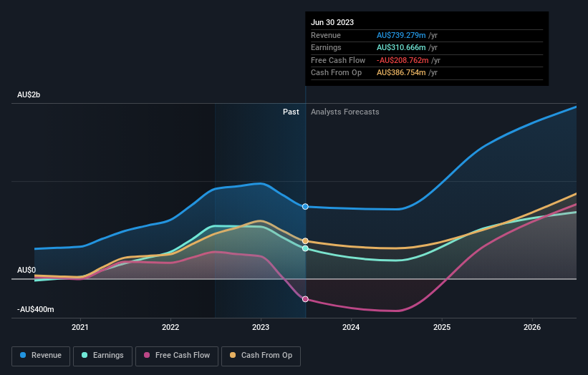Click the pink Free Cash Flow legend dot
This screenshot has height=375, width=588.
point(147,355)
